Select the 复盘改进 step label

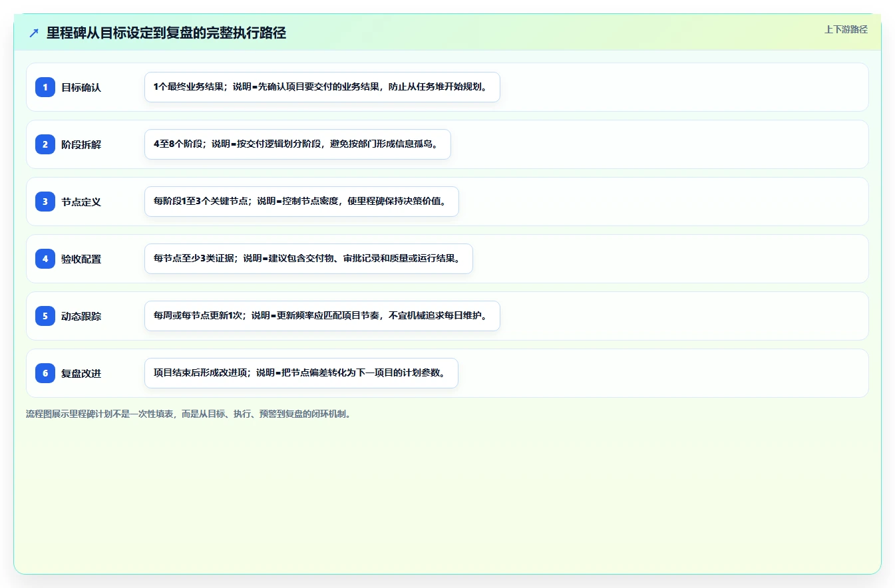point(81,373)
